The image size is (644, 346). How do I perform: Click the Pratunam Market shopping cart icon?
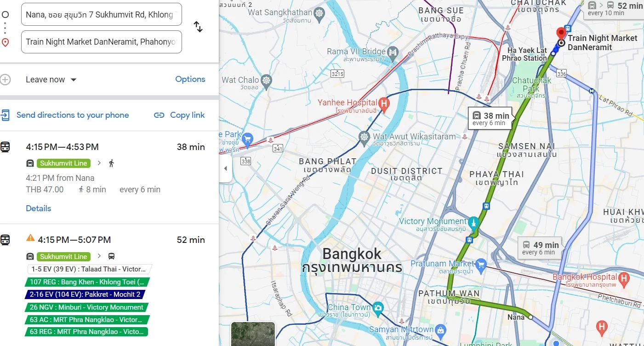pos(481,264)
